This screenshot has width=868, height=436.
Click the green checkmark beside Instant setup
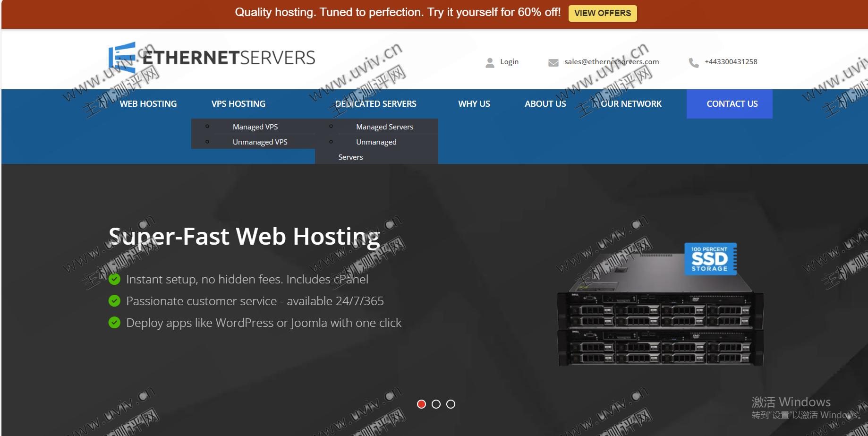pyautogui.click(x=114, y=279)
